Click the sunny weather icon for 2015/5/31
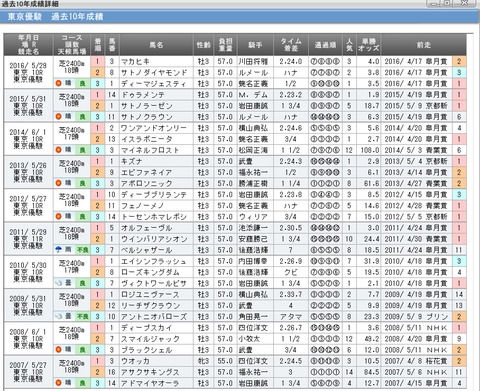Screen dimensions: 480x391 [59, 117]
